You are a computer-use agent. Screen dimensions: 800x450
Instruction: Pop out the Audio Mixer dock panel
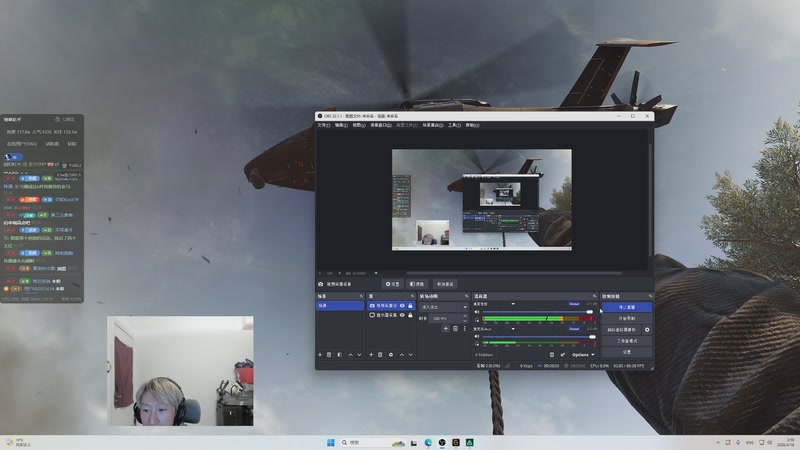point(594,296)
